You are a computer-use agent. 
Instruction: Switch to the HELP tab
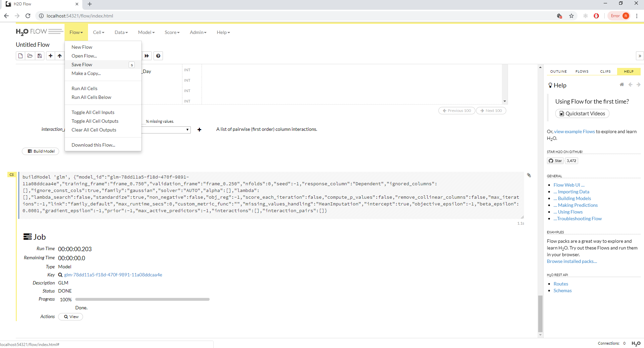click(629, 71)
